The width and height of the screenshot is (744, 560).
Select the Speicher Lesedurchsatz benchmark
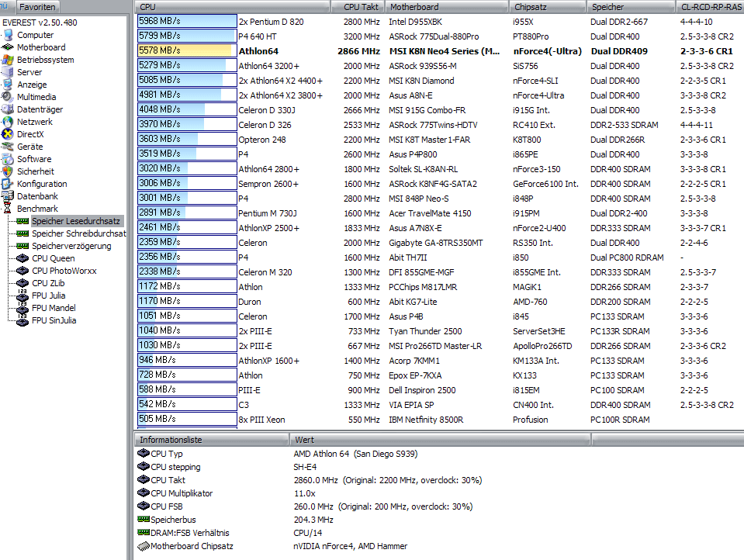coord(76,221)
